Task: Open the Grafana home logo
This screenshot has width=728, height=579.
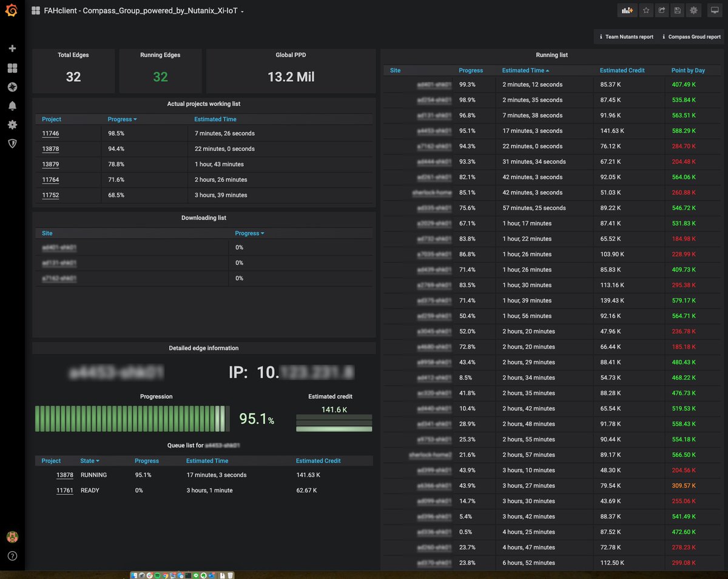Action: point(12,11)
